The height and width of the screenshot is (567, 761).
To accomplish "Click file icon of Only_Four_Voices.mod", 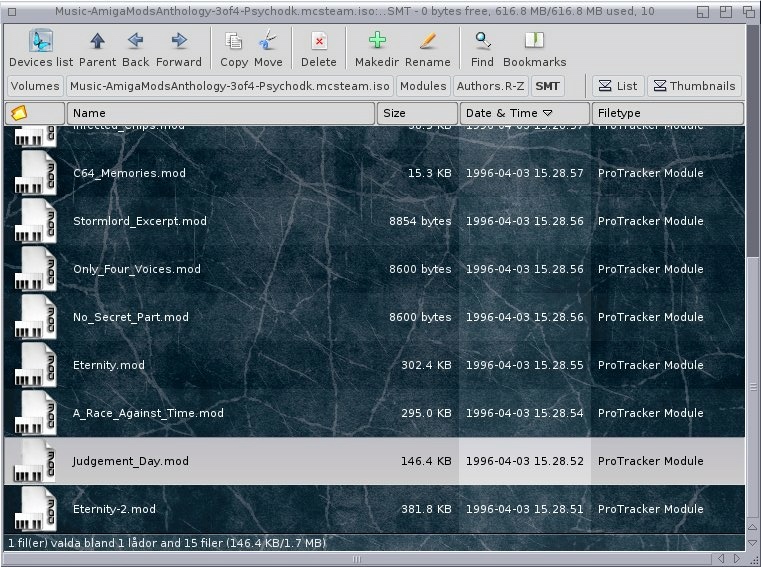I will pyautogui.click(x=35, y=269).
